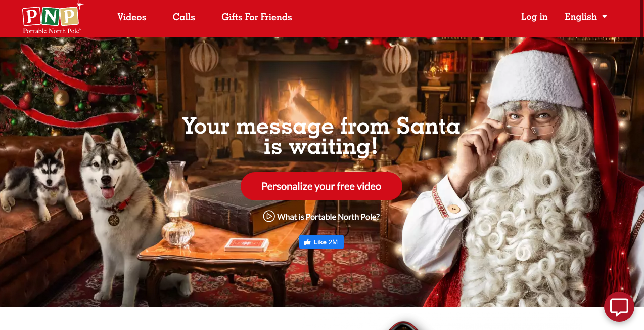Click the Facebook thumbs-up icon
Viewport: 644px width, 330px height.
[x=307, y=242]
